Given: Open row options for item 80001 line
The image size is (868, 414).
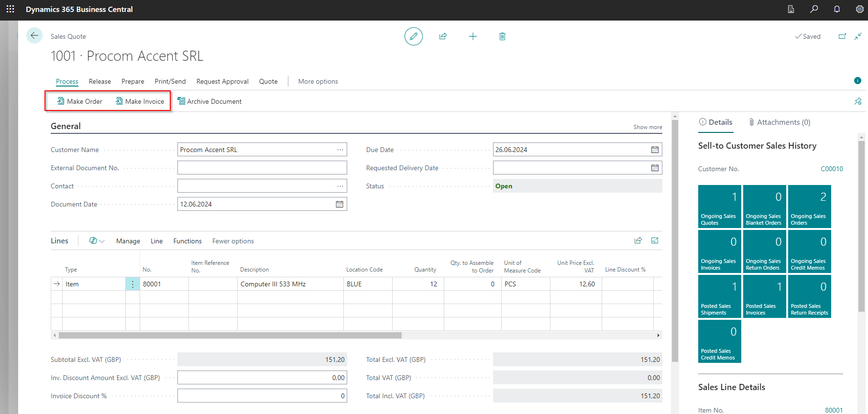Looking at the screenshot, I should point(132,284).
